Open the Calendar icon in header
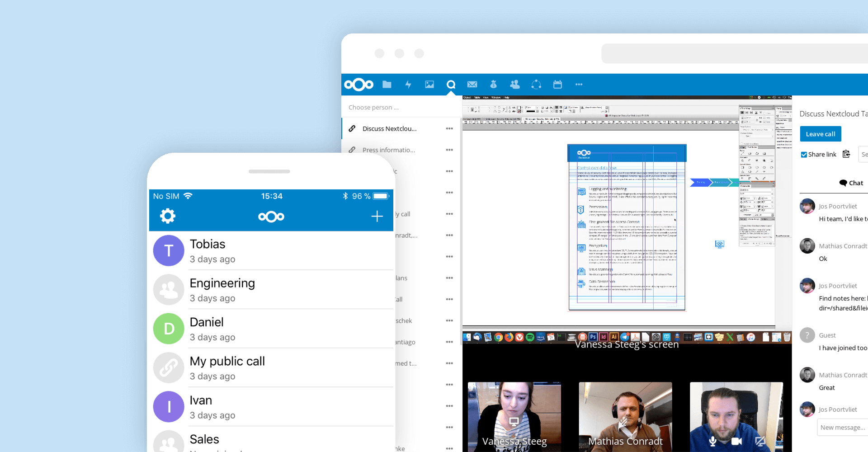 [x=558, y=85]
